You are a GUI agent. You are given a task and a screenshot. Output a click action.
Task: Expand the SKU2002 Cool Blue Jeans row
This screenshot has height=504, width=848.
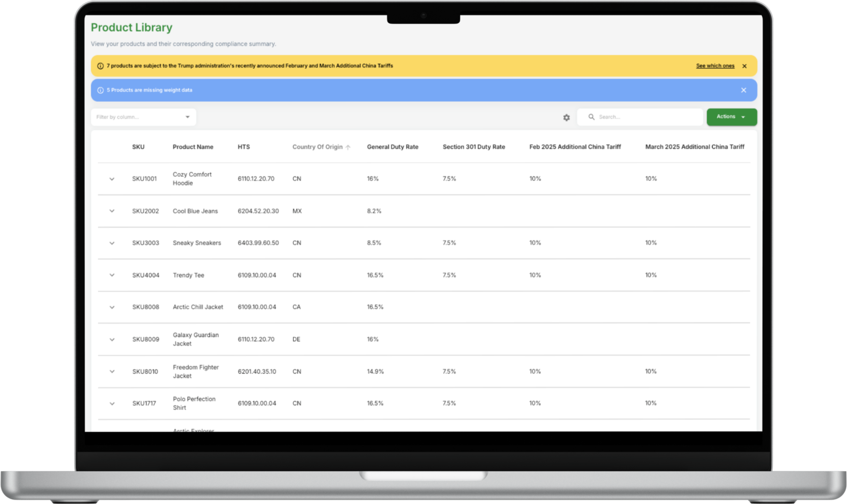pyautogui.click(x=112, y=211)
